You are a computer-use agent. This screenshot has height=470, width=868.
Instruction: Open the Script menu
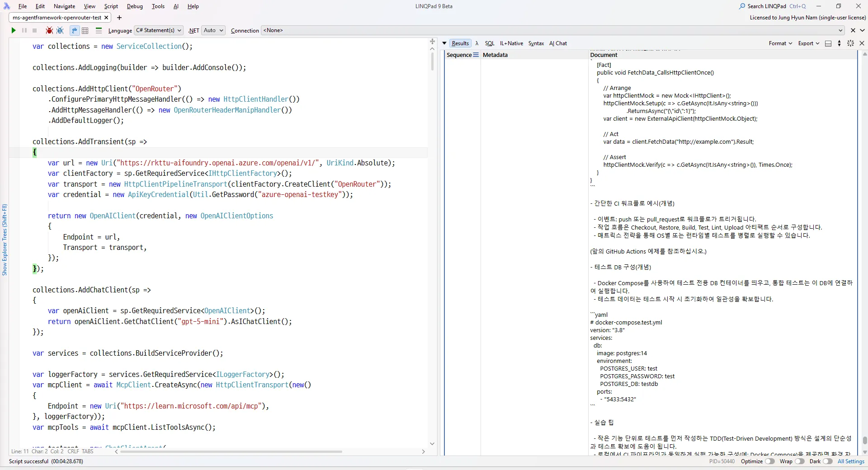pos(111,6)
